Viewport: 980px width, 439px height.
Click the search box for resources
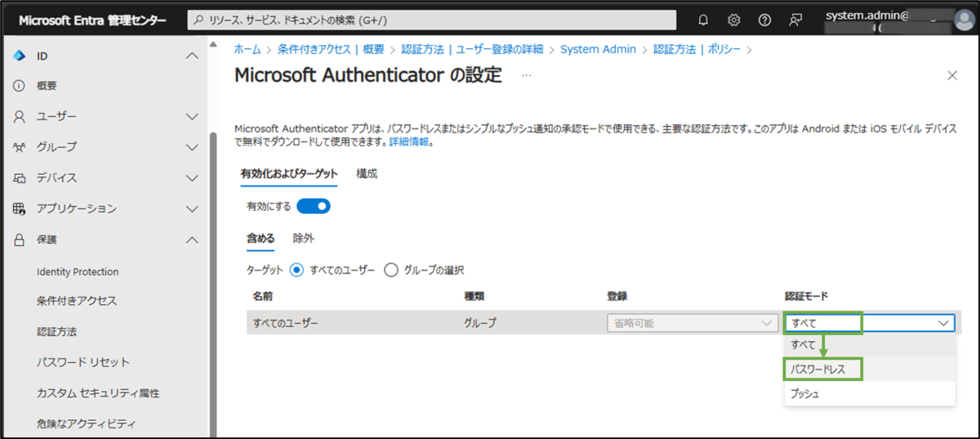click(432, 20)
